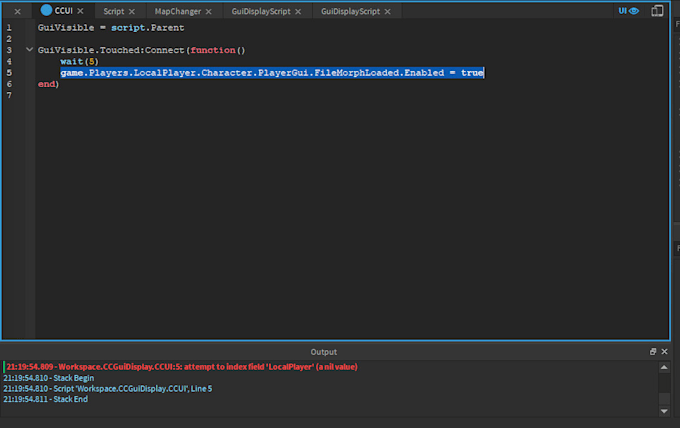
Task: Undock the Output panel with float icon
Action: click(x=654, y=352)
